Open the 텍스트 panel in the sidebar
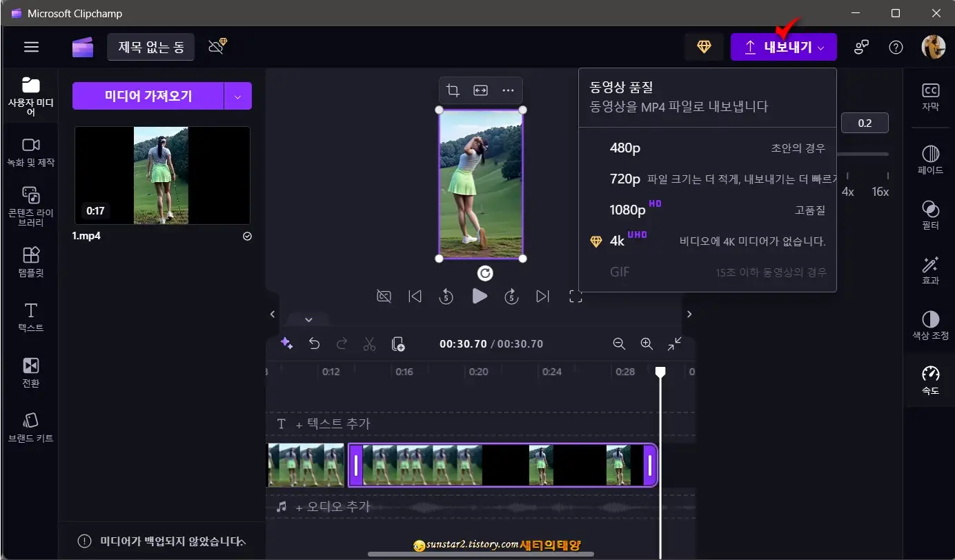The height and width of the screenshot is (560, 955). pos(30,317)
